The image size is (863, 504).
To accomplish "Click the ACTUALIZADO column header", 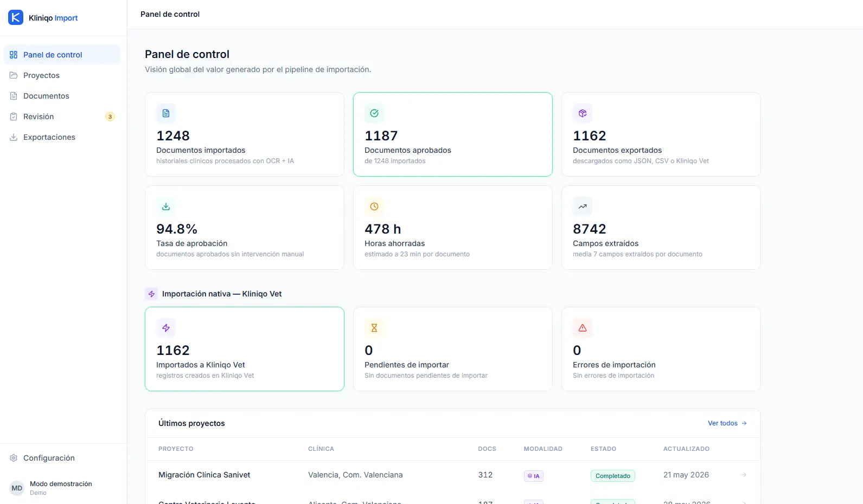I will point(686,449).
